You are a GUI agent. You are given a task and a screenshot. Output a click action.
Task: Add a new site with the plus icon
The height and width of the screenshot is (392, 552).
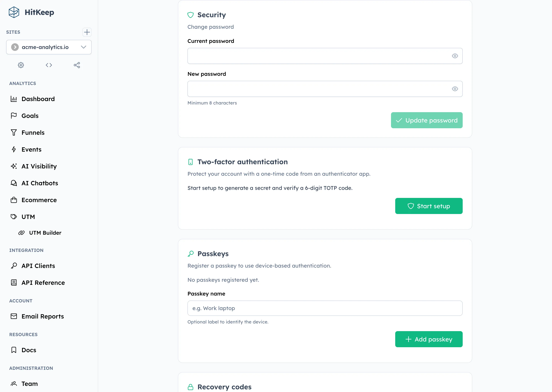[x=87, y=32]
